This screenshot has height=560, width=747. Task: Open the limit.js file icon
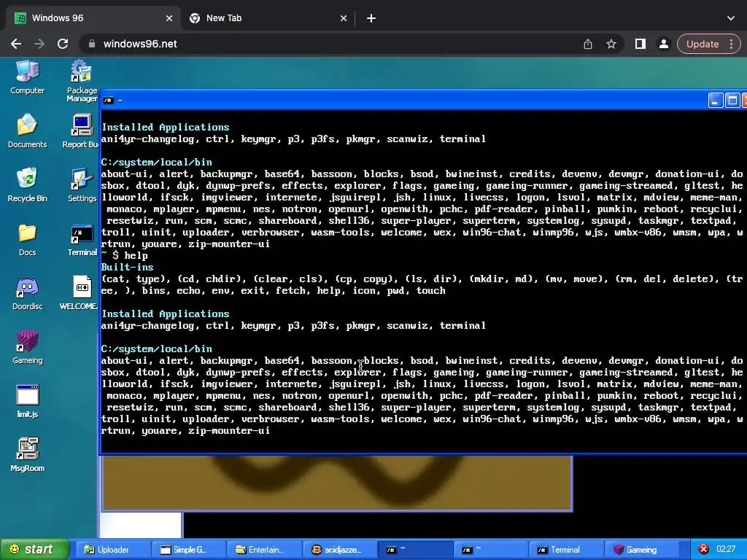(27, 402)
